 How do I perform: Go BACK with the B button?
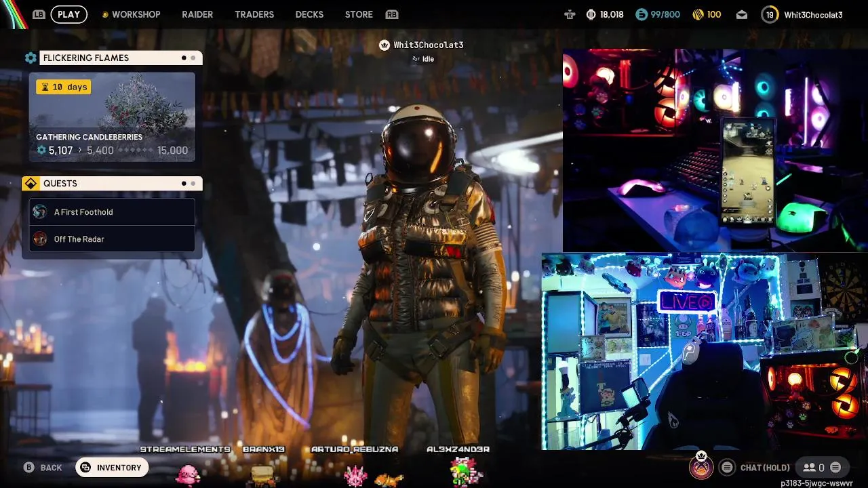43,468
